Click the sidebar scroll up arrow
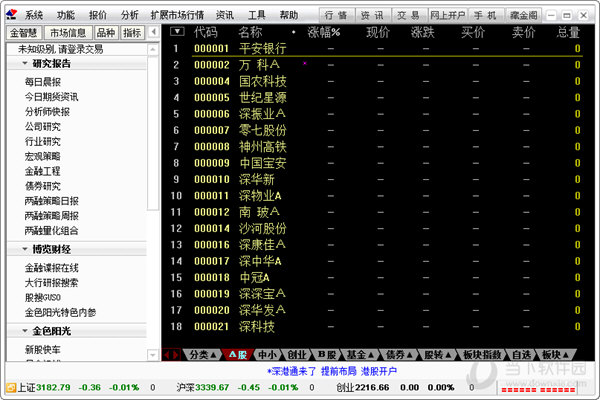This screenshot has height=400, width=600. 153,49
